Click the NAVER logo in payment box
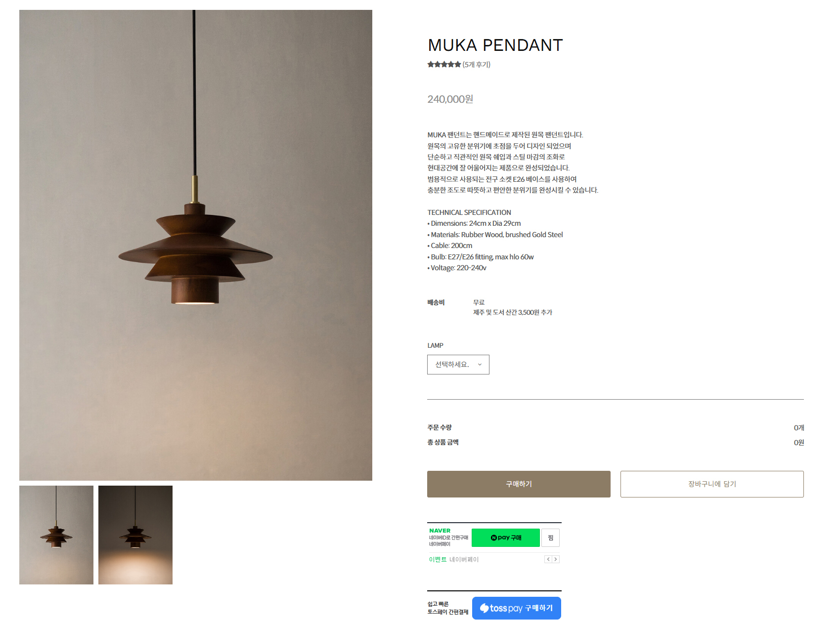Viewport: 840px width, 620px height. click(x=440, y=531)
